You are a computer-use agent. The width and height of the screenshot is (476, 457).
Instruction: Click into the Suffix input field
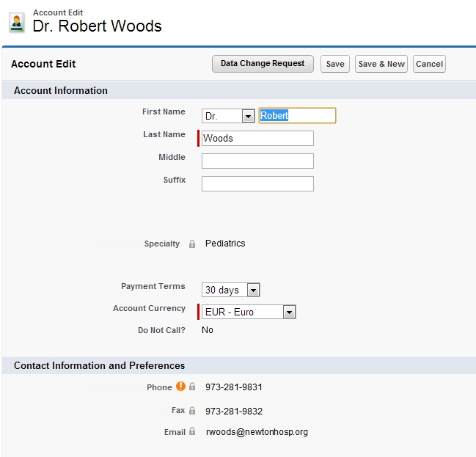(x=257, y=184)
